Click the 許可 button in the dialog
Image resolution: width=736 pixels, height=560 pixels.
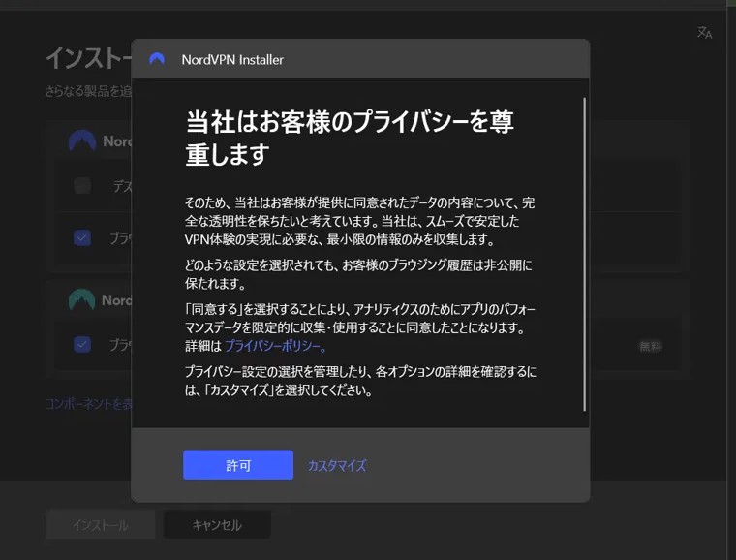point(238,465)
